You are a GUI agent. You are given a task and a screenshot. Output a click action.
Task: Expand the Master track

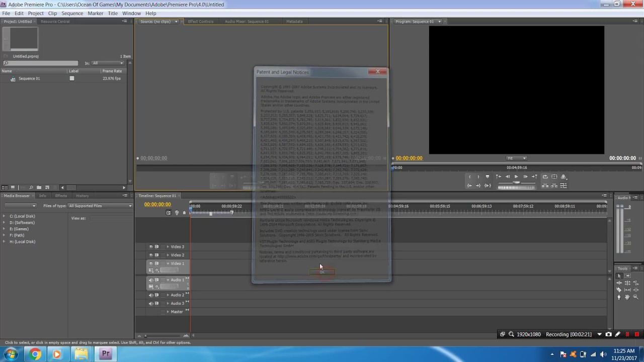click(168, 312)
